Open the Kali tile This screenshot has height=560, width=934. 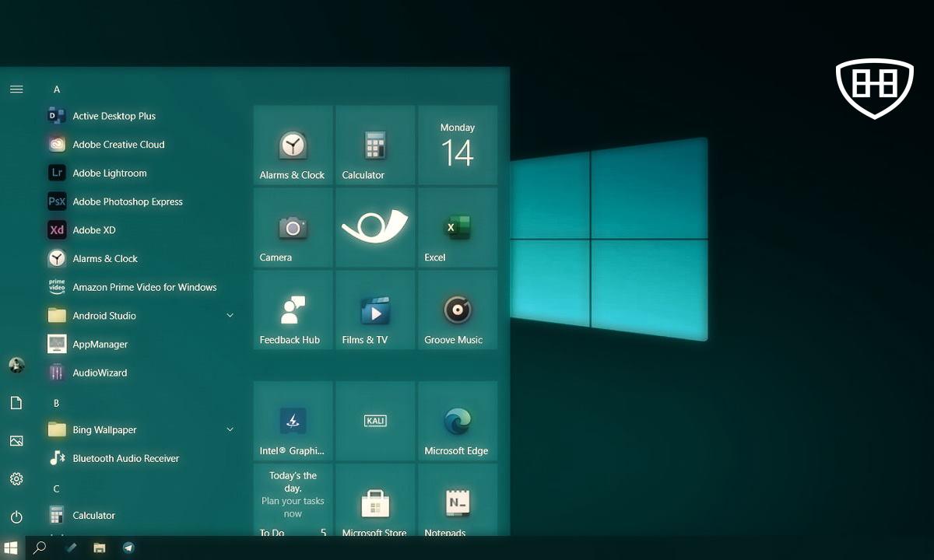375,421
